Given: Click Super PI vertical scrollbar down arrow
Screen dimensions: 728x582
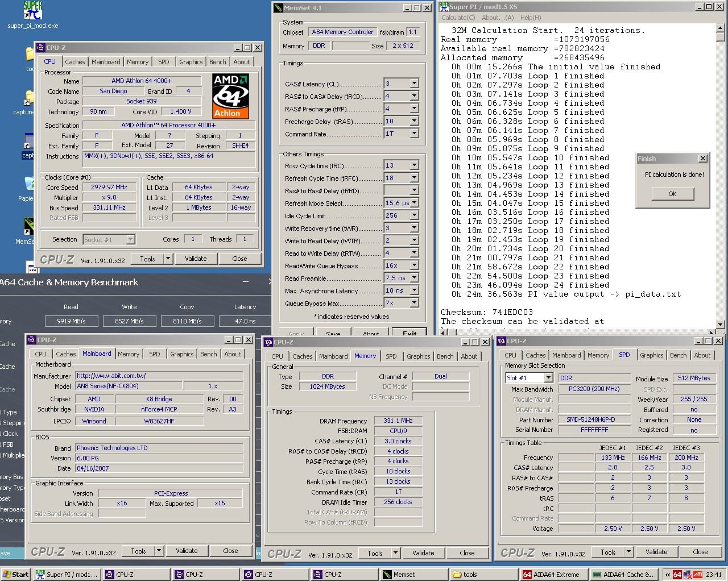Looking at the screenshot, I should pos(721,324).
